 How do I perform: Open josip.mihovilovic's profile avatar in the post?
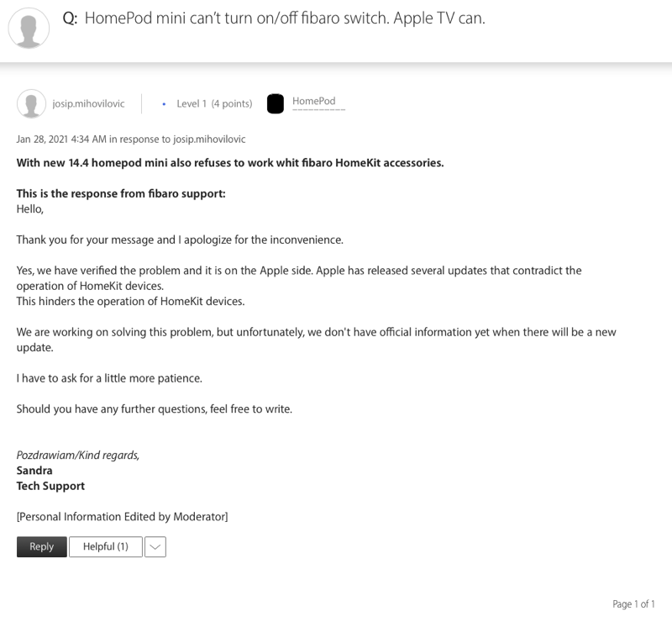[31, 103]
